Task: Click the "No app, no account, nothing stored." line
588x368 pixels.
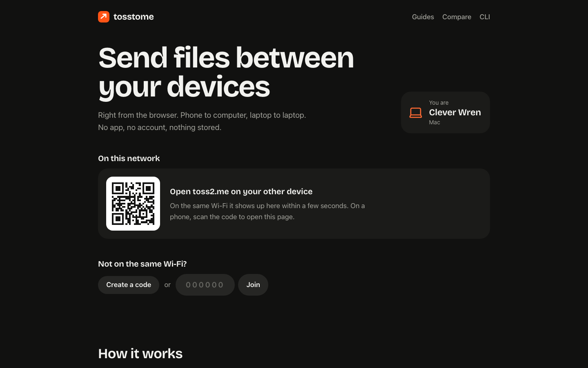Action: click(160, 127)
